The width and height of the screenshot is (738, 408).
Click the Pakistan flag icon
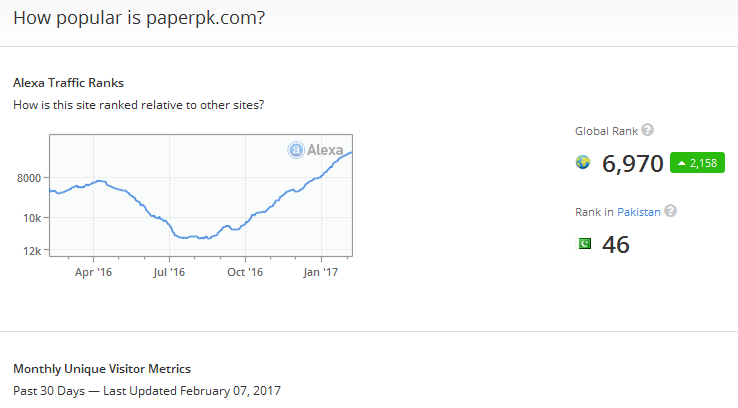[585, 244]
